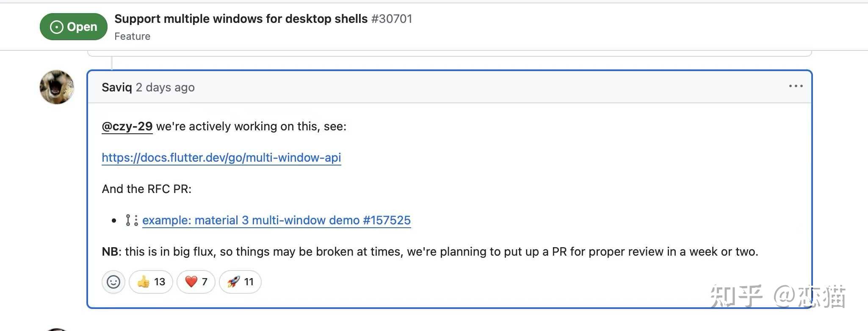Open the docs.flutter.dev multi-window-api link
Viewport: 868px width, 331px height.
(221, 158)
